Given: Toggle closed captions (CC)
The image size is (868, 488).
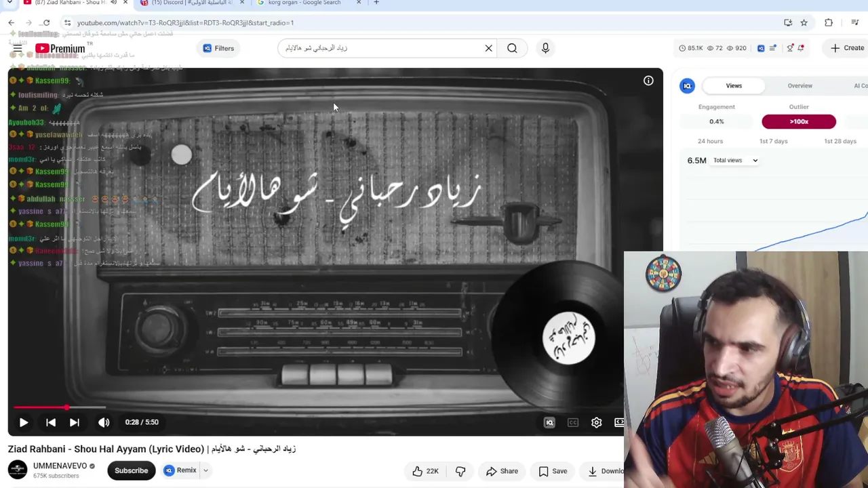Looking at the screenshot, I should 573,422.
